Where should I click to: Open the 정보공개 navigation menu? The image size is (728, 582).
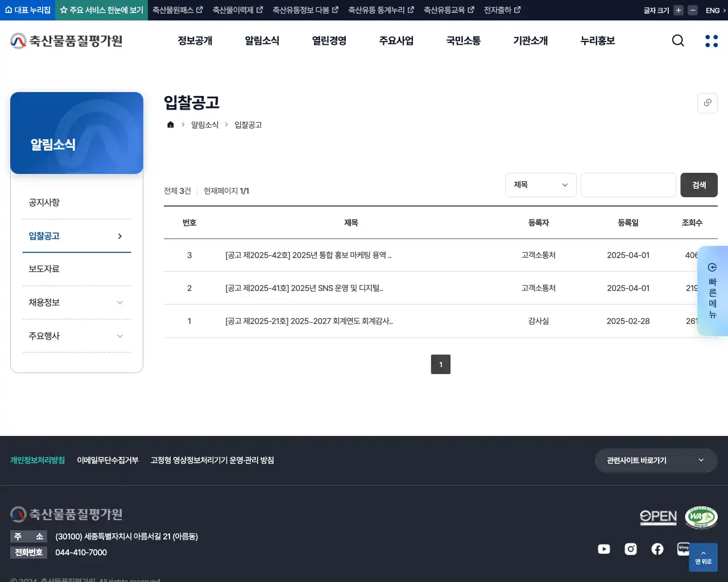(195, 40)
